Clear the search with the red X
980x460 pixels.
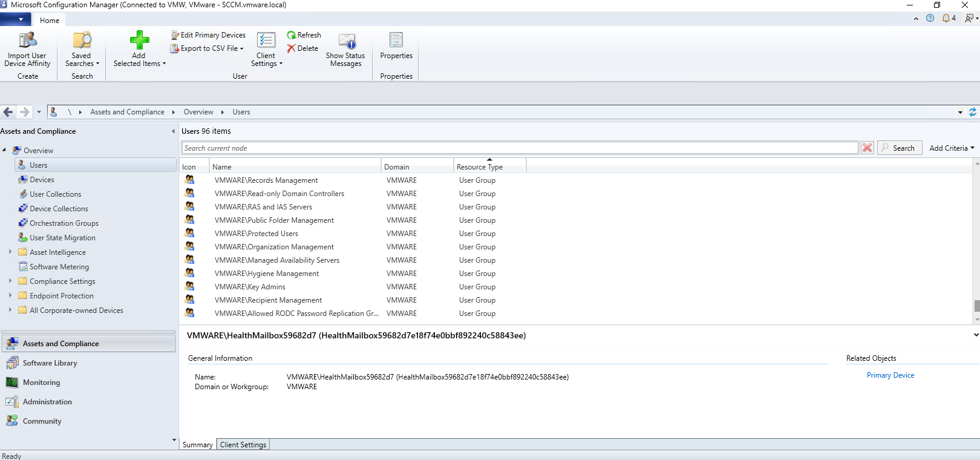[867, 148]
